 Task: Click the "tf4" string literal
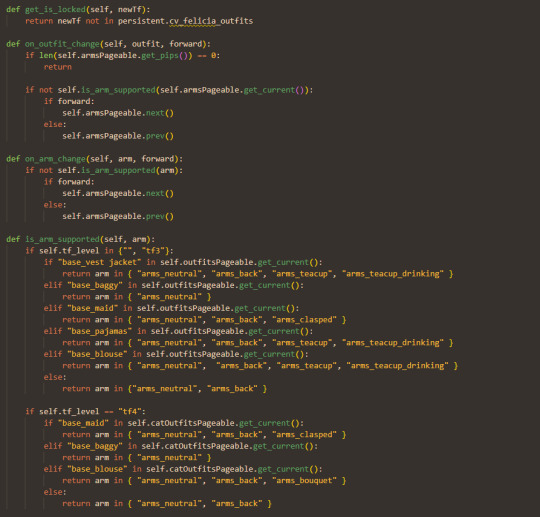[x=130, y=412]
